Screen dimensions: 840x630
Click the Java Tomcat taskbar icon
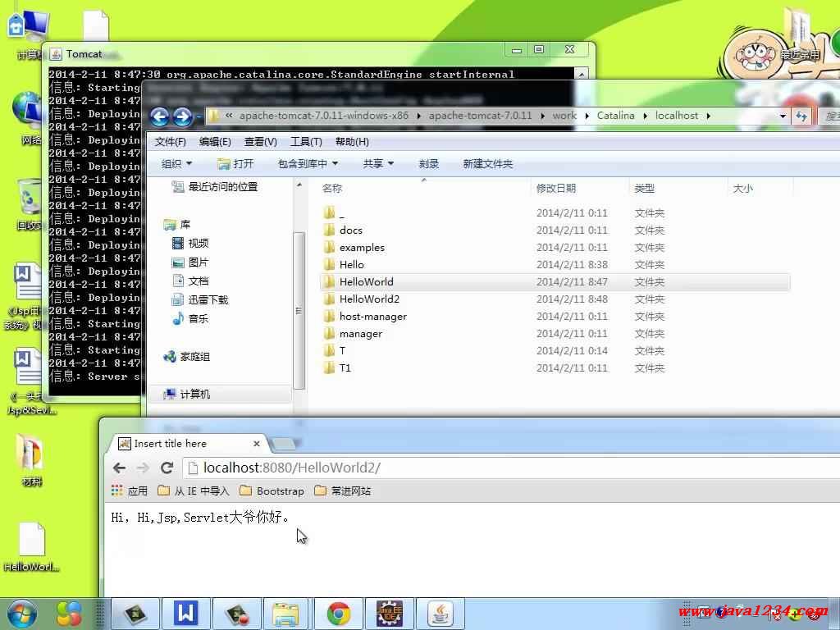click(441, 614)
